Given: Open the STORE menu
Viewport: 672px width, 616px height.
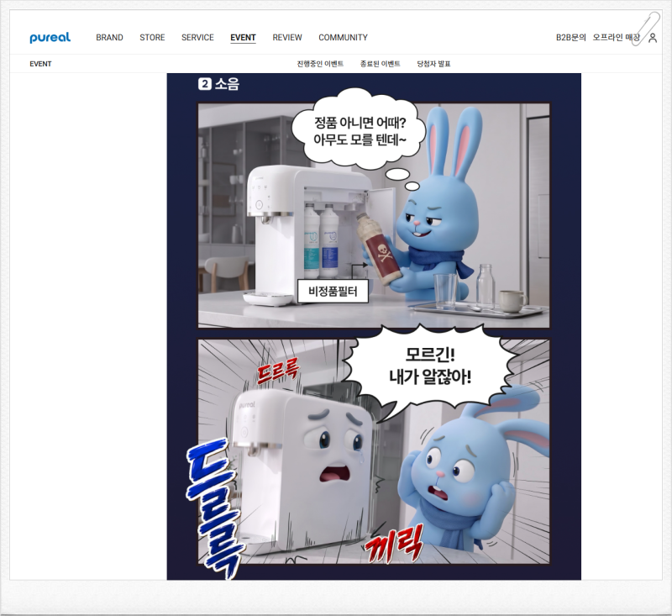Looking at the screenshot, I should (x=152, y=38).
